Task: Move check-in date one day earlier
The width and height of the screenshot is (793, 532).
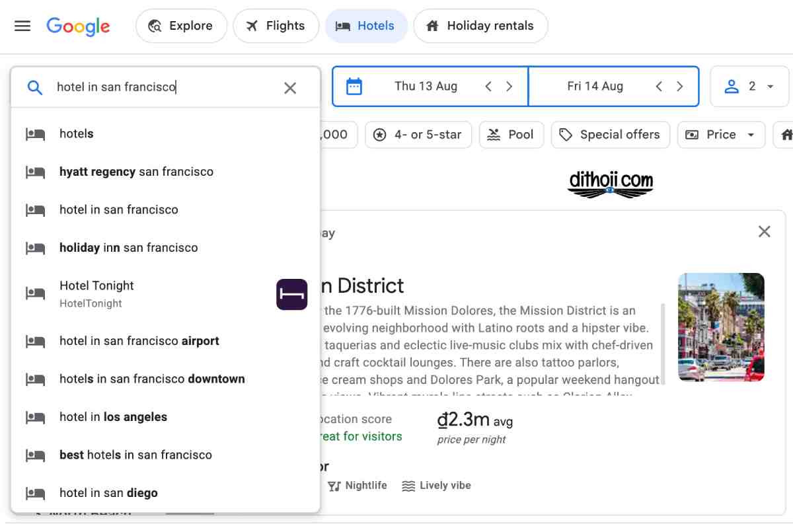Action: pos(488,87)
